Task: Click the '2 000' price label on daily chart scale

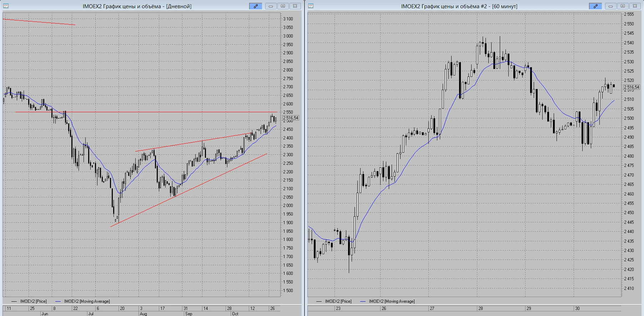Action: coord(288,206)
